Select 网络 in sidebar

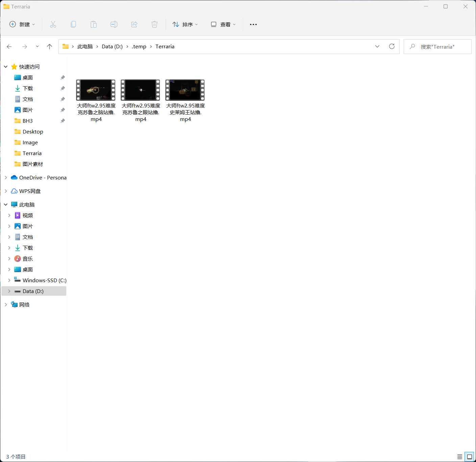(24, 305)
